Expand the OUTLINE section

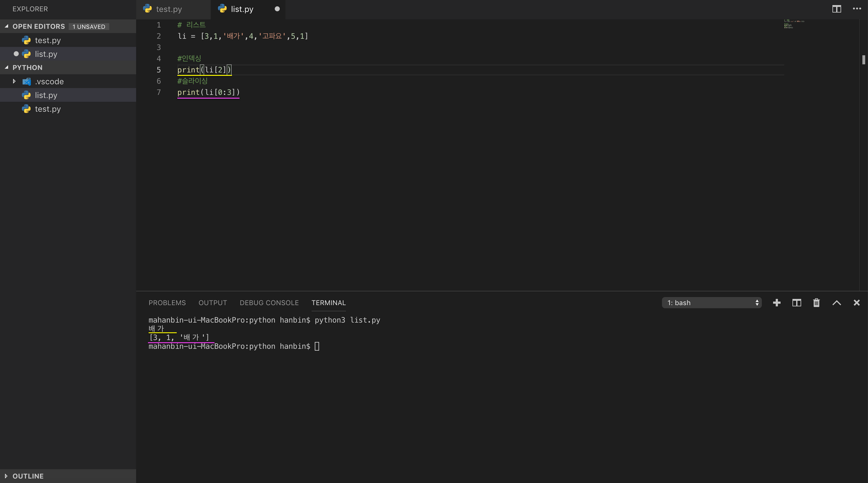pos(28,476)
